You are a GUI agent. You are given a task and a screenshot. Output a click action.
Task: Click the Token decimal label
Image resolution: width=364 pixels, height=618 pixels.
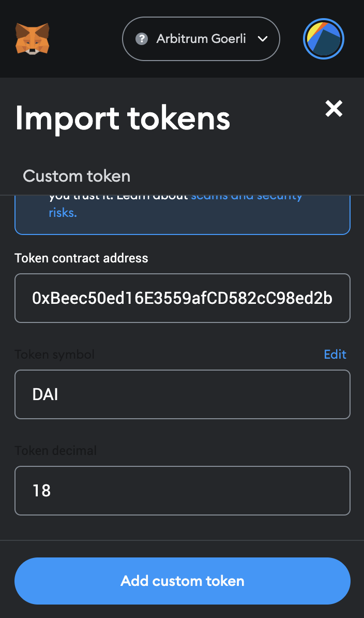click(55, 450)
